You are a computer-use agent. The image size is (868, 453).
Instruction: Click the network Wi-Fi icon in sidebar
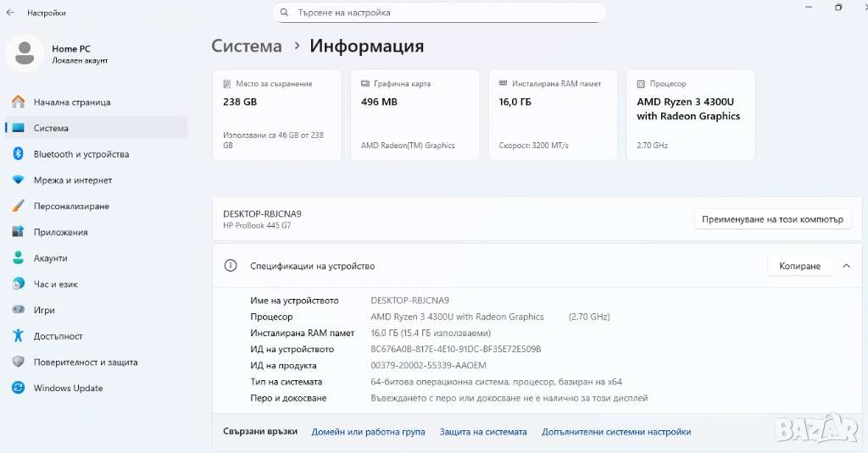(18, 180)
